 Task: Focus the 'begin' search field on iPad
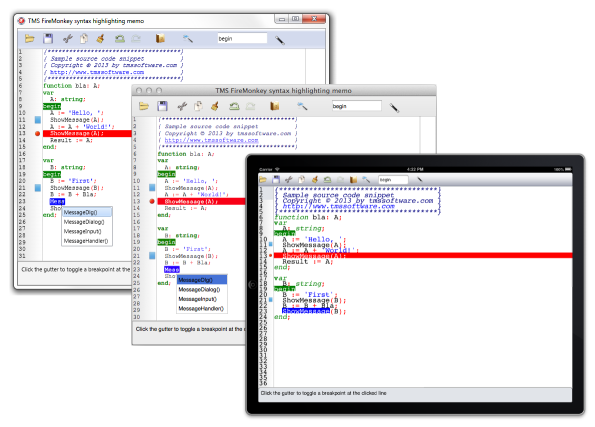(393, 180)
